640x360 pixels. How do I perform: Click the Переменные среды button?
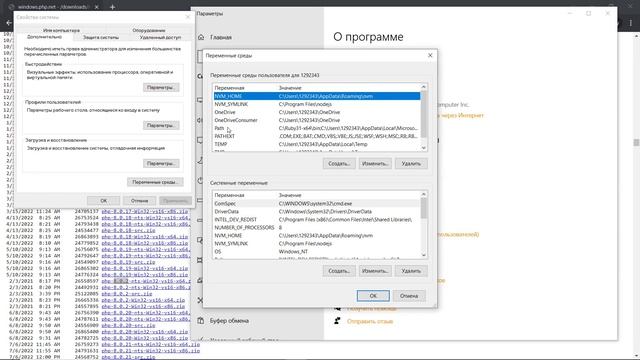tap(155, 182)
